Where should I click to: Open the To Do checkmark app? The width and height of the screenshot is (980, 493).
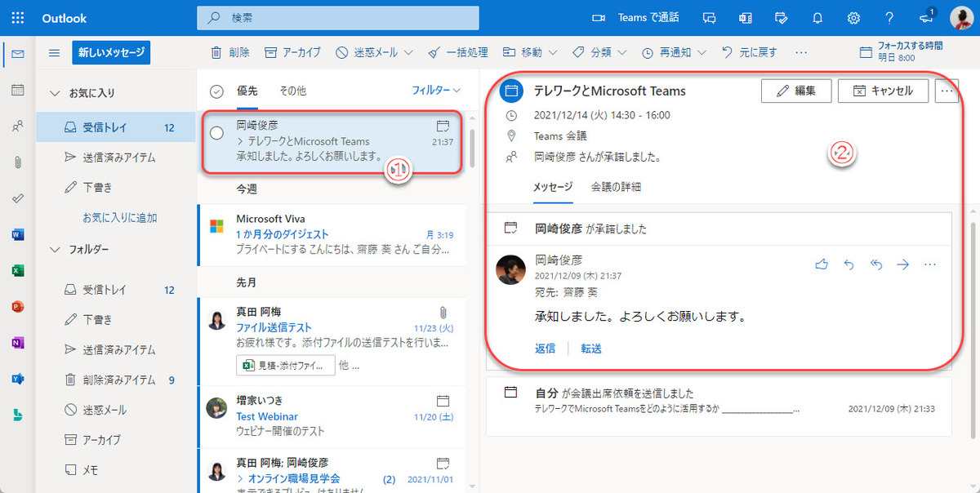point(18,198)
